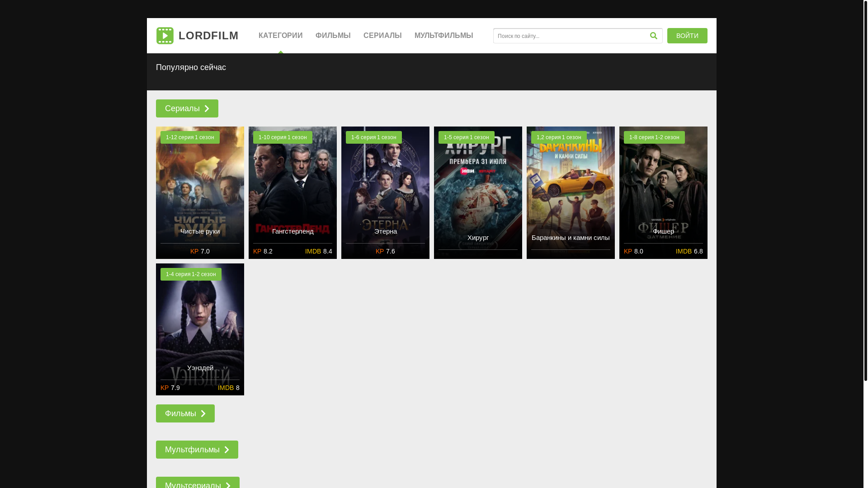The width and height of the screenshot is (868, 488).
Task: Click Уэнздей KP 7.9 rating
Action: [x=170, y=388]
